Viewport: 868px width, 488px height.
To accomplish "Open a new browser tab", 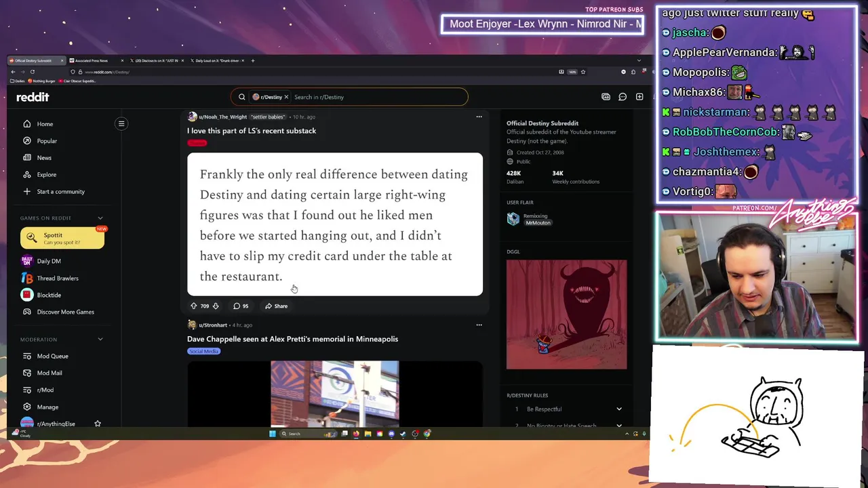I will 253,60.
